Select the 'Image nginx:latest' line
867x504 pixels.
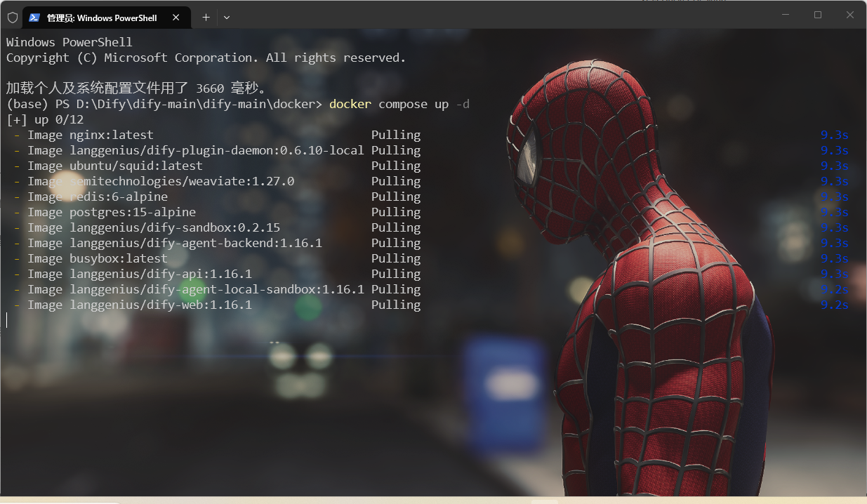pos(431,135)
